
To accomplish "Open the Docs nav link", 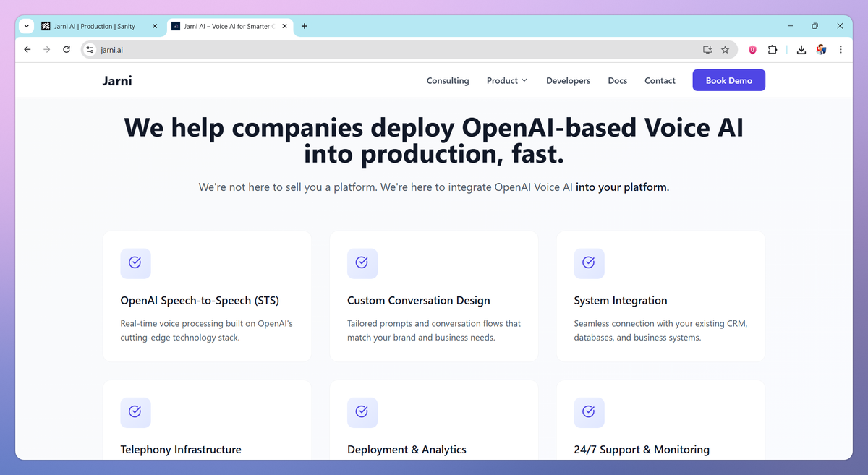I will tap(618, 80).
